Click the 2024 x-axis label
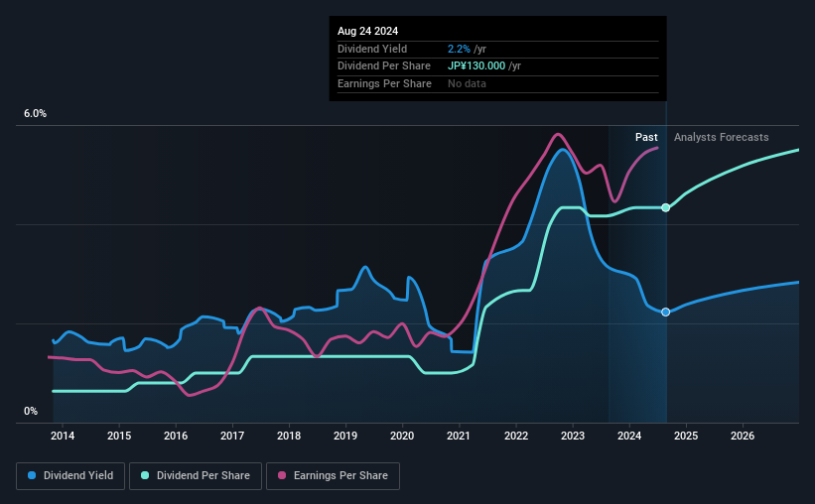Viewport: 815px width, 504px height. pyautogui.click(x=629, y=436)
